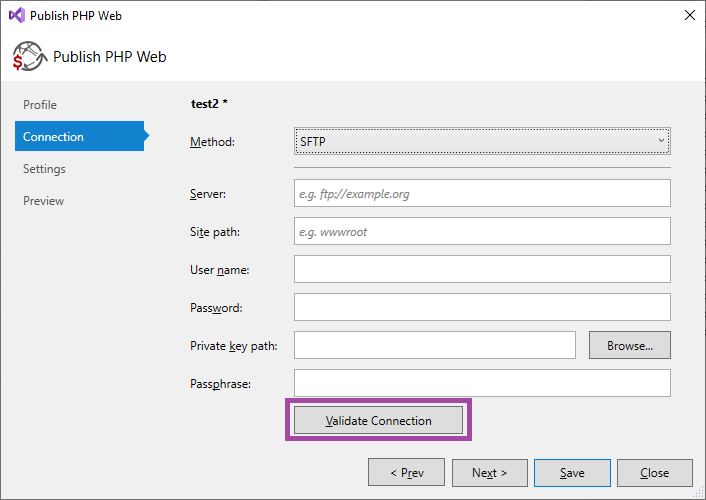Go back with the < Prev button
Screen dimensions: 706x500
pos(406,473)
